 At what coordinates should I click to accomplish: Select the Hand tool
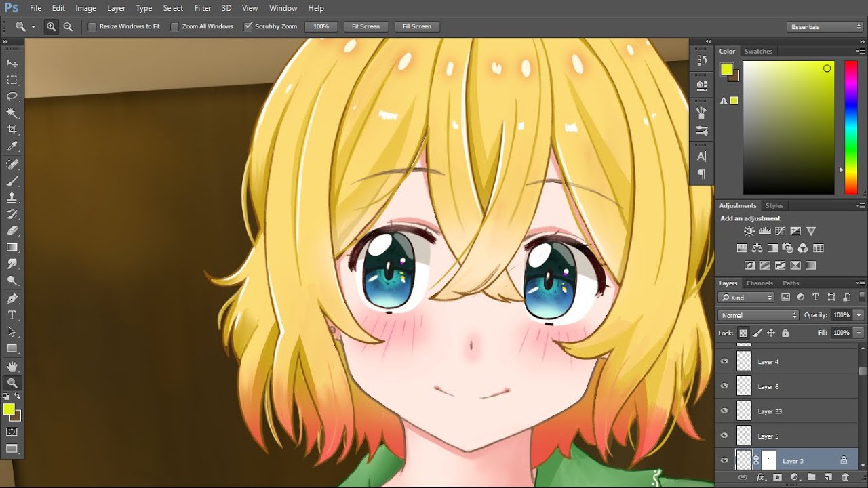[12, 367]
